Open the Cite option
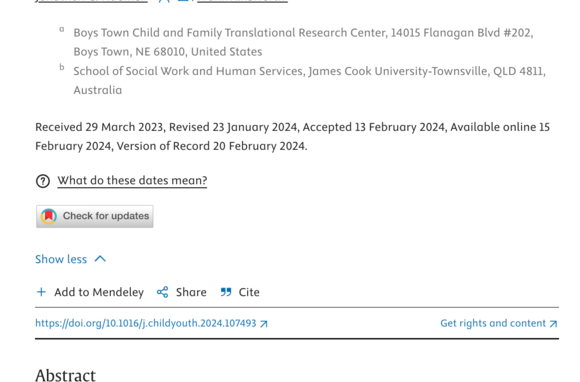Image resolution: width=580 pixels, height=382 pixels. pos(249,292)
